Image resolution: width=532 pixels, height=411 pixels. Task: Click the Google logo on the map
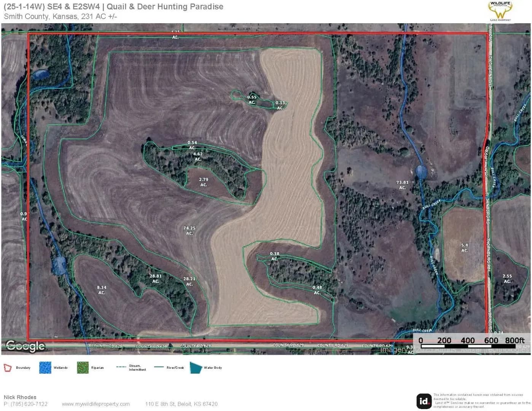pyautogui.click(x=25, y=346)
